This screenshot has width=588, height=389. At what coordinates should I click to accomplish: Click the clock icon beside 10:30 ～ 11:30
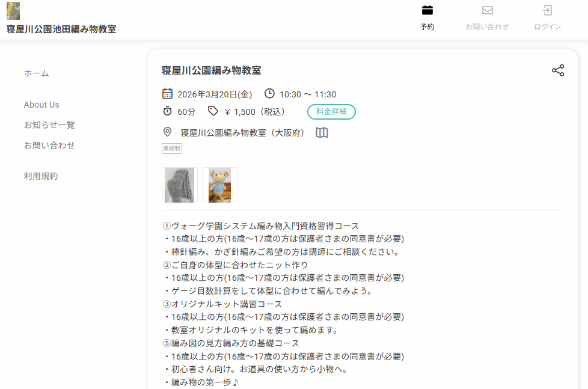click(x=269, y=93)
